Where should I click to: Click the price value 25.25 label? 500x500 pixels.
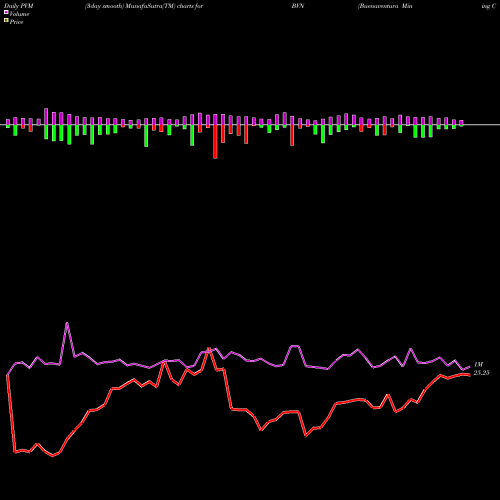pyautogui.click(x=481, y=373)
